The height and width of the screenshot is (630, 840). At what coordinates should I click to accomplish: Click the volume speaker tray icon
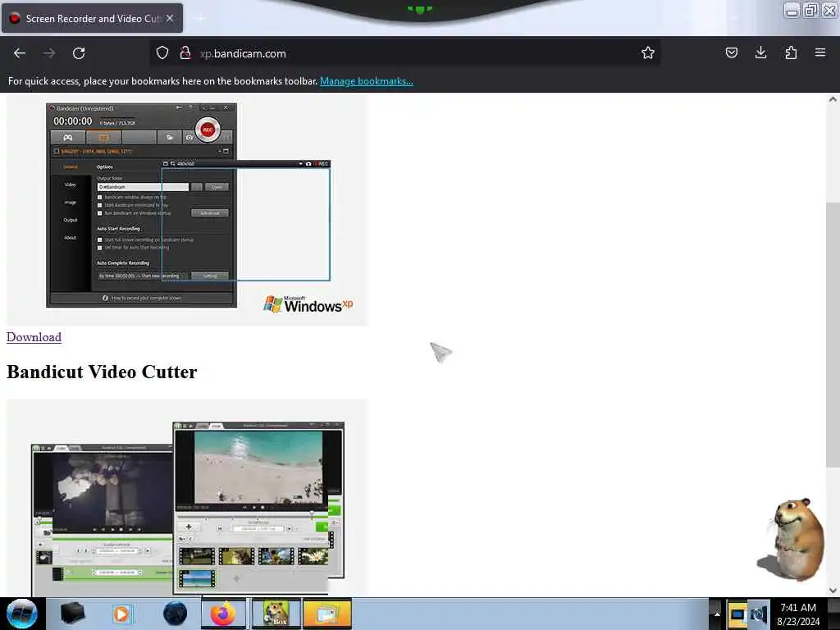point(759,614)
